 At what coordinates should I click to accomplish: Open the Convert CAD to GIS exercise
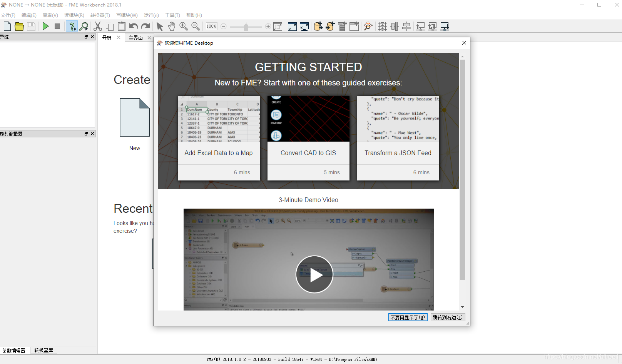(308, 138)
